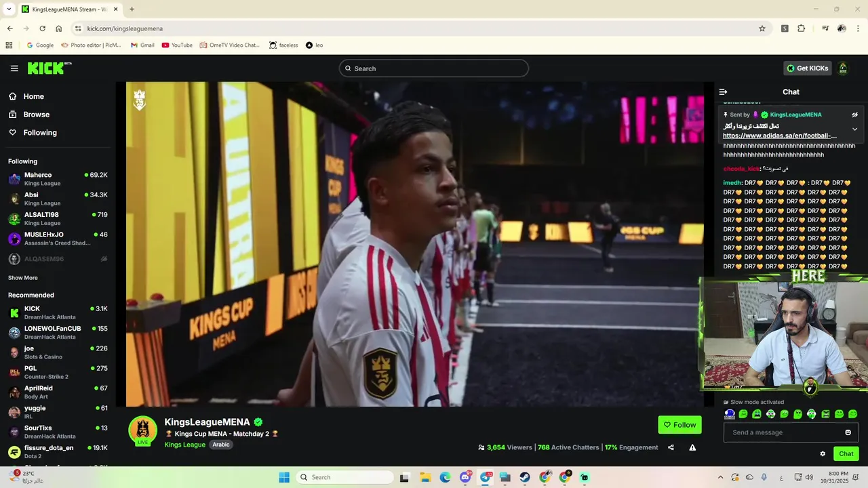Share the stream

(x=671, y=447)
